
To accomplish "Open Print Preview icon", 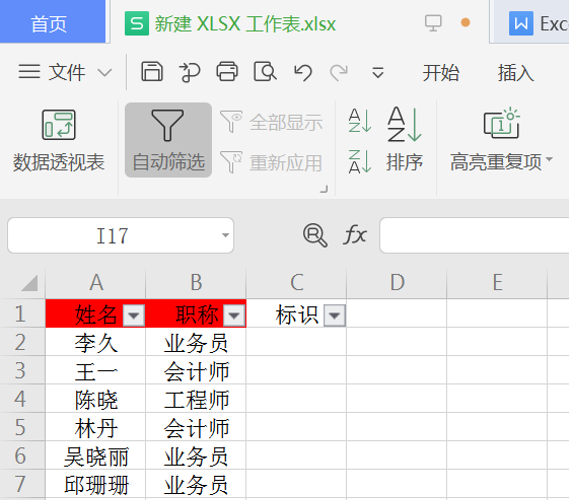I will pos(265,71).
